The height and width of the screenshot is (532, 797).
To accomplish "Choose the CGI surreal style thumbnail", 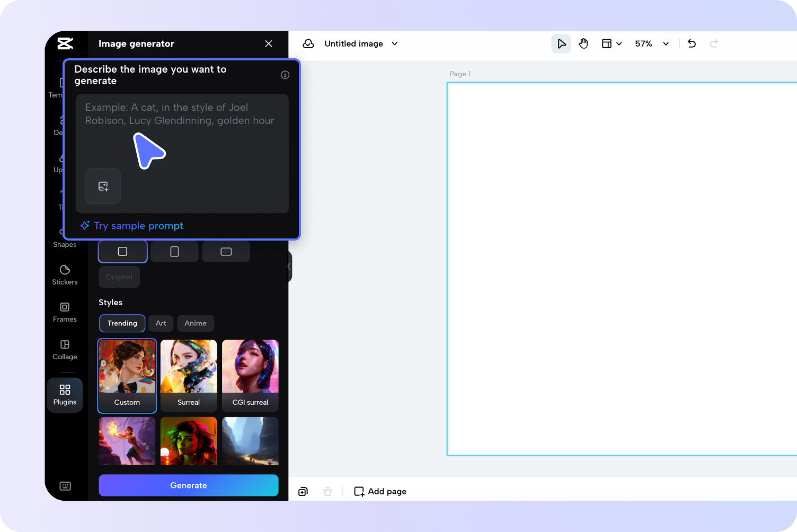I will click(x=250, y=375).
